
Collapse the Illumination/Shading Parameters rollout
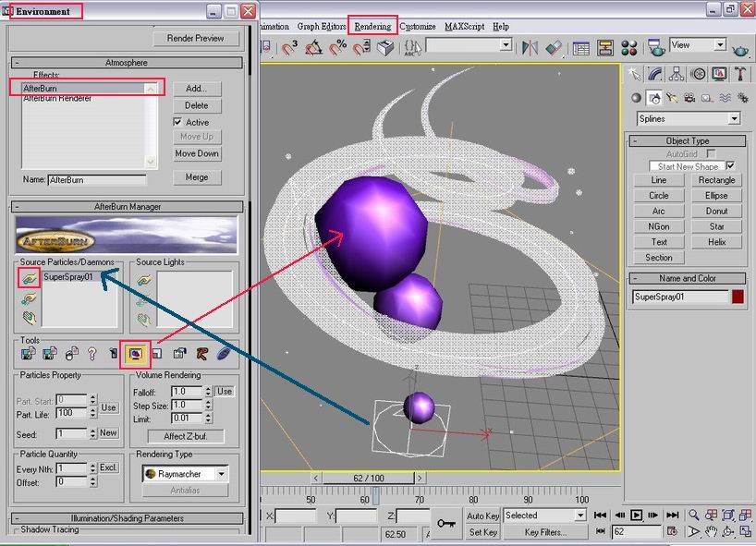tap(127, 518)
